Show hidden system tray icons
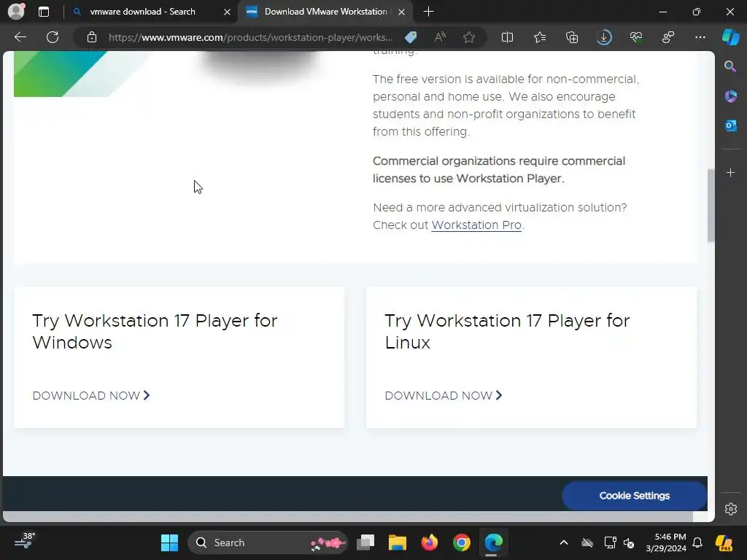The width and height of the screenshot is (747, 560). coord(564,542)
